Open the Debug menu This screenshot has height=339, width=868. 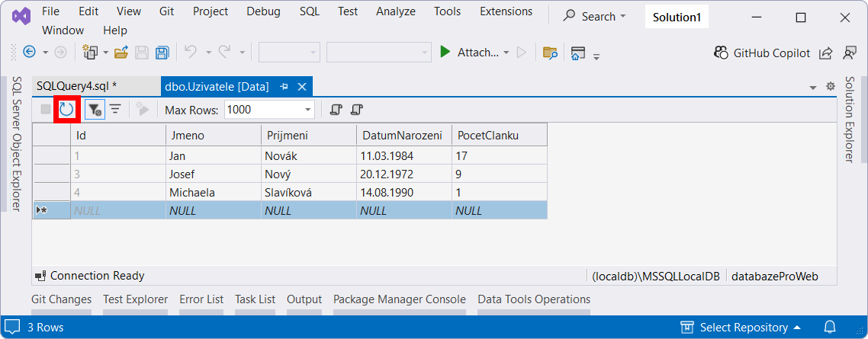point(263,11)
